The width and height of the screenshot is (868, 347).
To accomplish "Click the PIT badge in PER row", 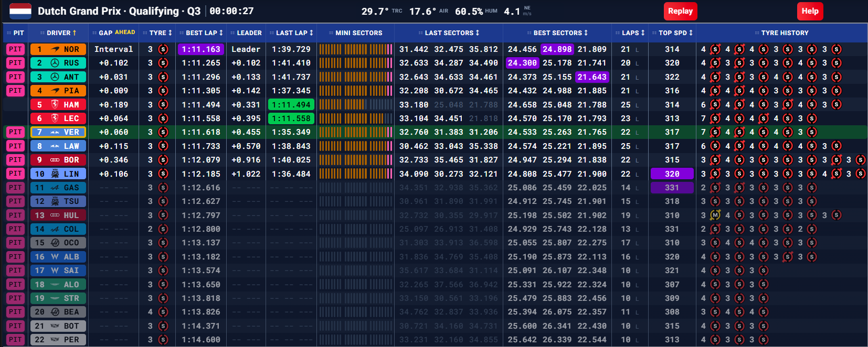I will [15, 340].
